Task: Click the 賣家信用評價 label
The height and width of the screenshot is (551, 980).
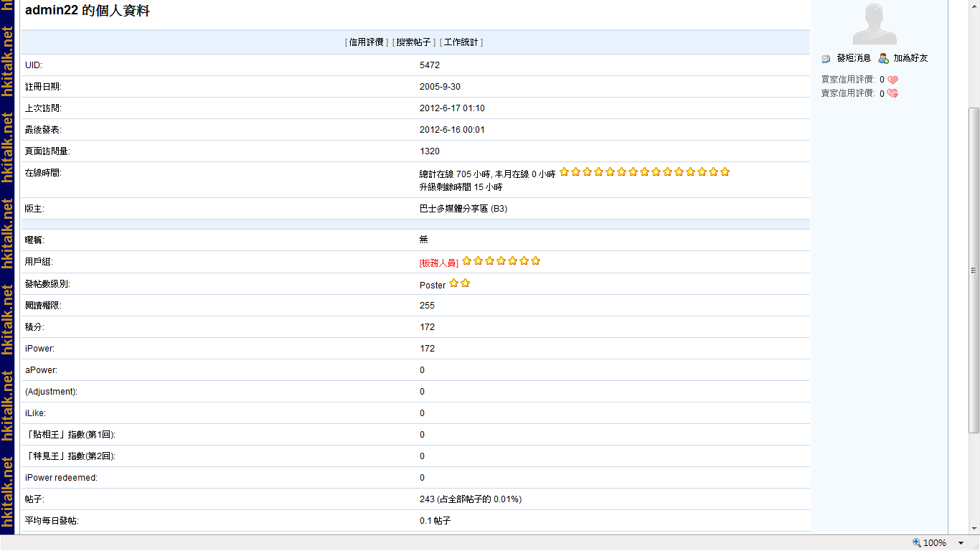Action: pos(848,93)
